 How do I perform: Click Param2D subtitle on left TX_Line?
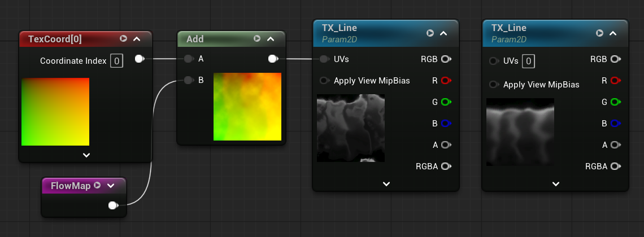pyautogui.click(x=340, y=39)
